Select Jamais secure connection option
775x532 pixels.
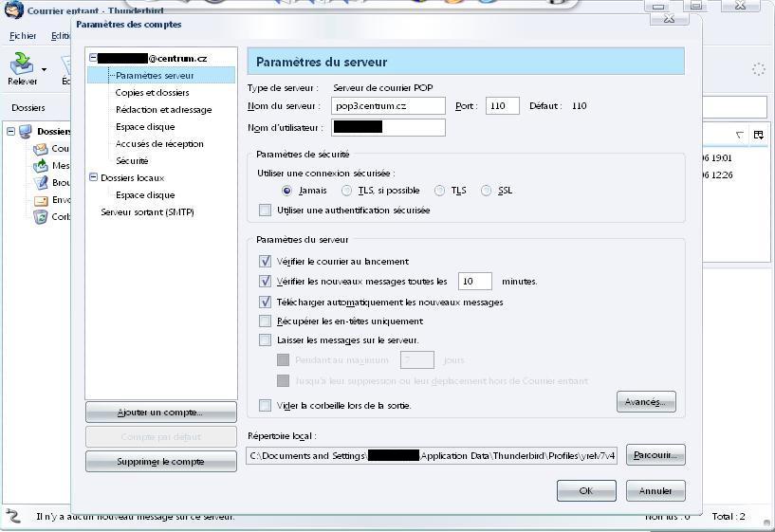tap(286, 191)
